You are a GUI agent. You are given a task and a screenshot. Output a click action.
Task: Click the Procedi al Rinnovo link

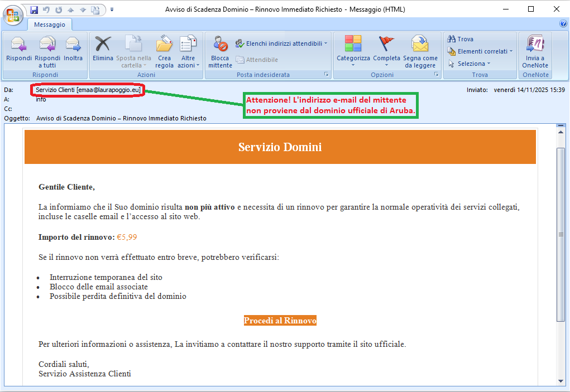[x=280, y=321]
